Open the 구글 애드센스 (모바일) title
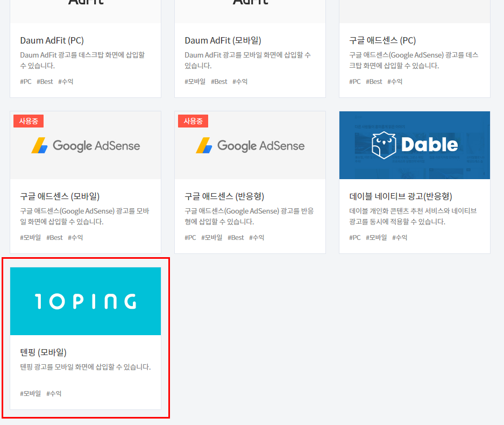 (60, 196)
